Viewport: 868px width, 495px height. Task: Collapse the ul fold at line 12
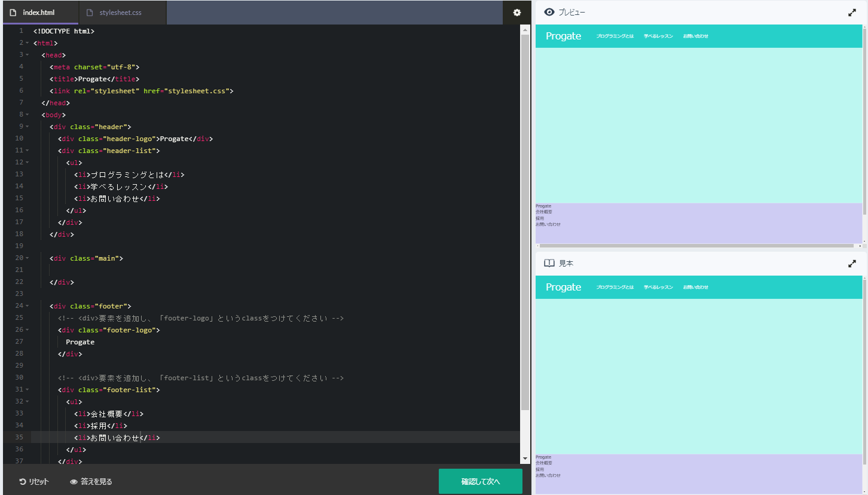[27, 163]
